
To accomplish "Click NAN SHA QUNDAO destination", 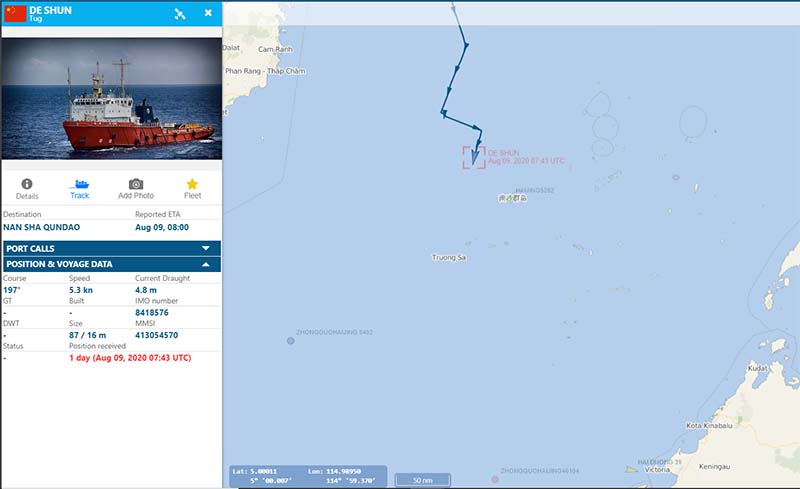I will coord(41,227).
